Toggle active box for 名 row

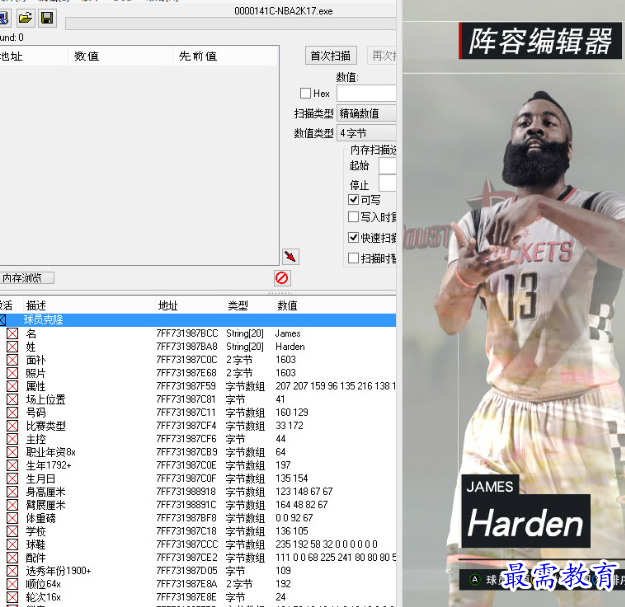tap(12, 334)
